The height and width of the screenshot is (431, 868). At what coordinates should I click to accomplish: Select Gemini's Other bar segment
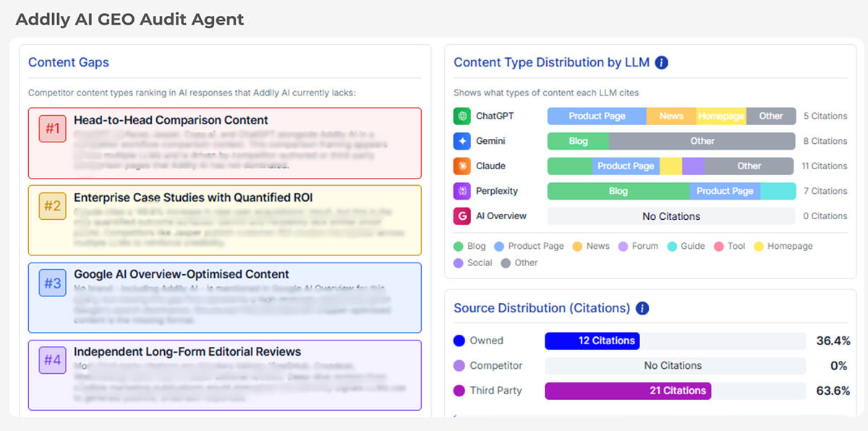point(702,141)
